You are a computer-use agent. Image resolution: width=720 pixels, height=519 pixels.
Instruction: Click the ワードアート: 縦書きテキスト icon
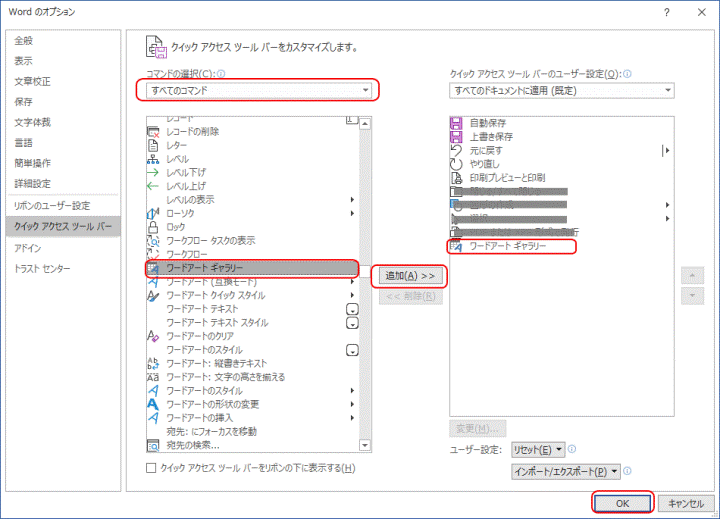coord(153,363)
